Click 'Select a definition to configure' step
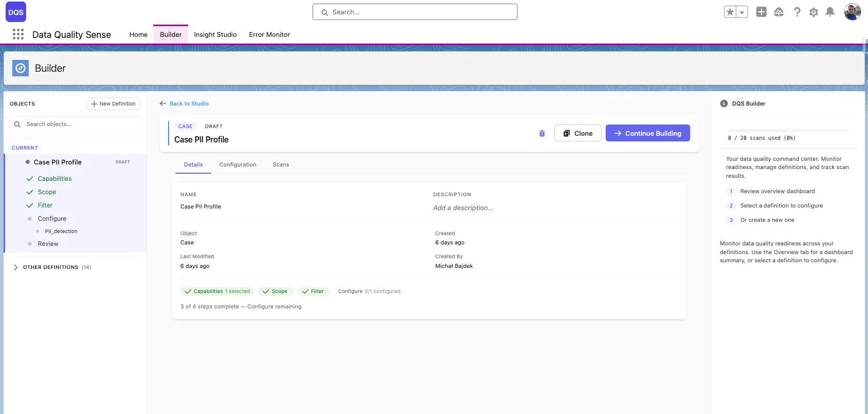This screenshot has height=414, width=868. click(781, 205)
